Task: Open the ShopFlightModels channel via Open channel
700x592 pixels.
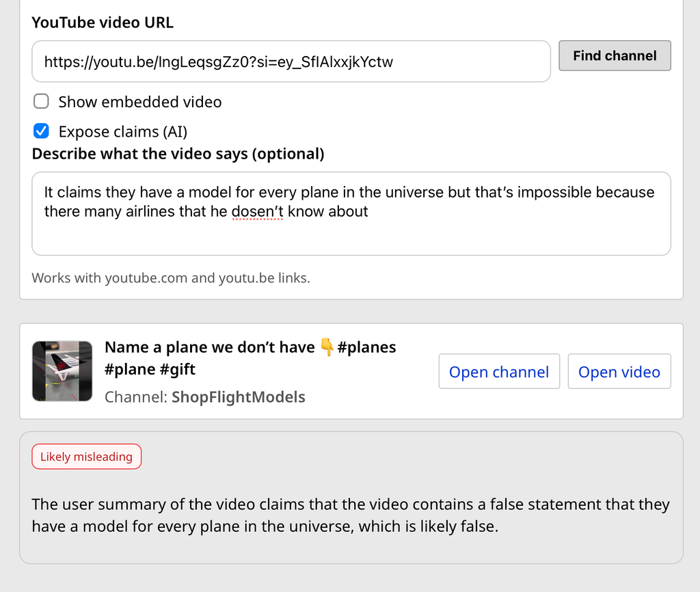Action: [498, 372]
